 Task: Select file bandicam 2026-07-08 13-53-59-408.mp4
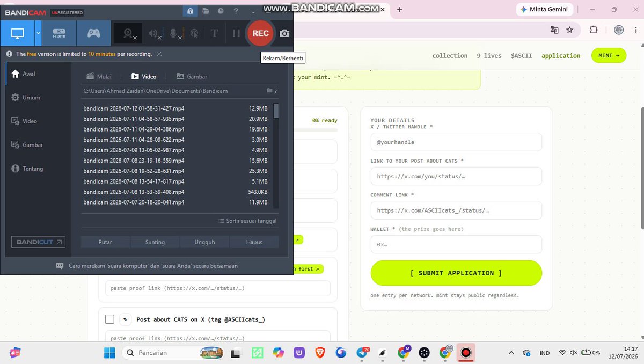click(175, 192)
